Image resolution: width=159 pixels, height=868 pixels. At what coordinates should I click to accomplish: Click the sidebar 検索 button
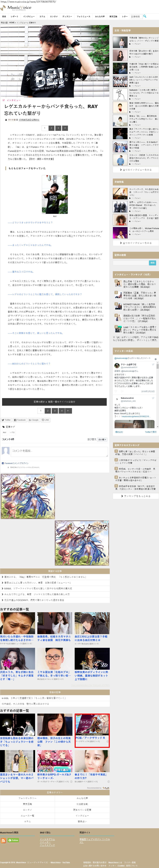pos(152,263)
